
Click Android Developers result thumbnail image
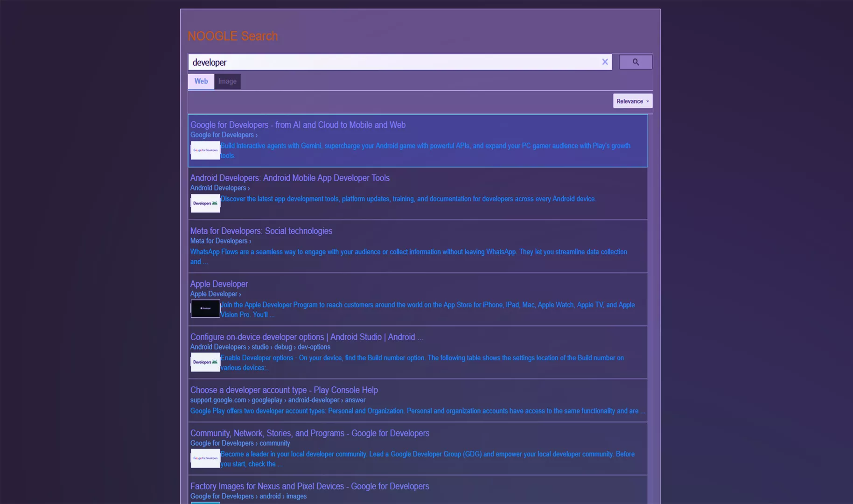205,203
